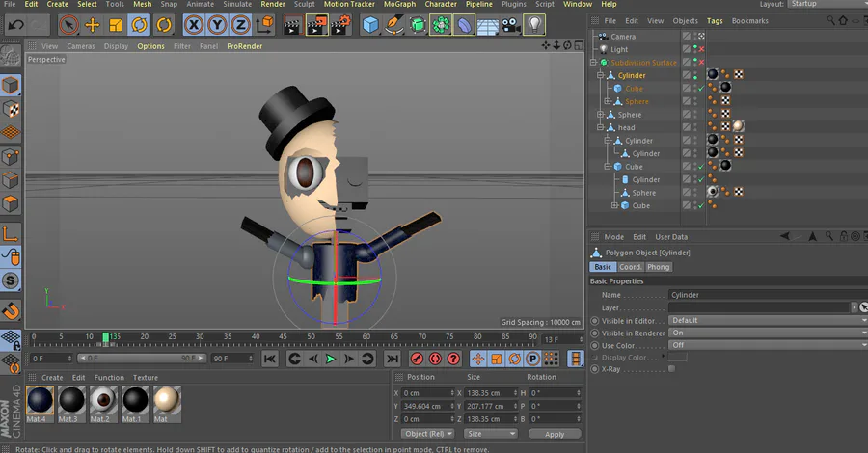This screenshot has height=453, width=868.
Task: Collapse the Subdivision Surface tree item
Action: point(593,63)
